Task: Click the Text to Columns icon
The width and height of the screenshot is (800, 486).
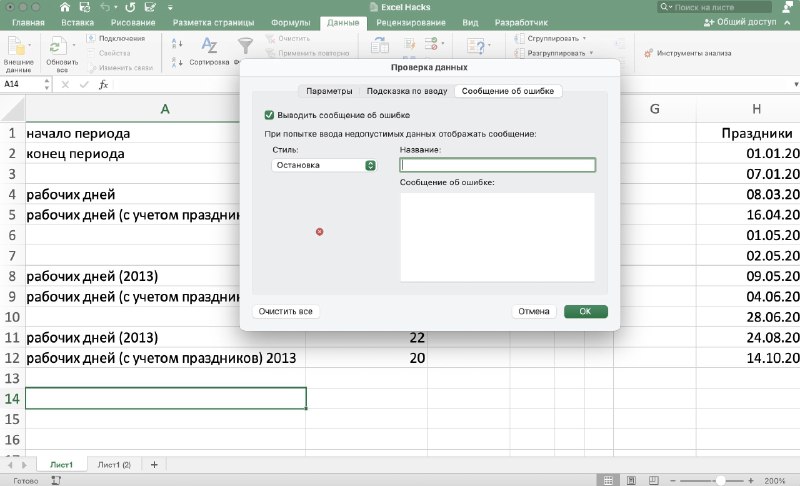Action: click(x=380, y=45)
